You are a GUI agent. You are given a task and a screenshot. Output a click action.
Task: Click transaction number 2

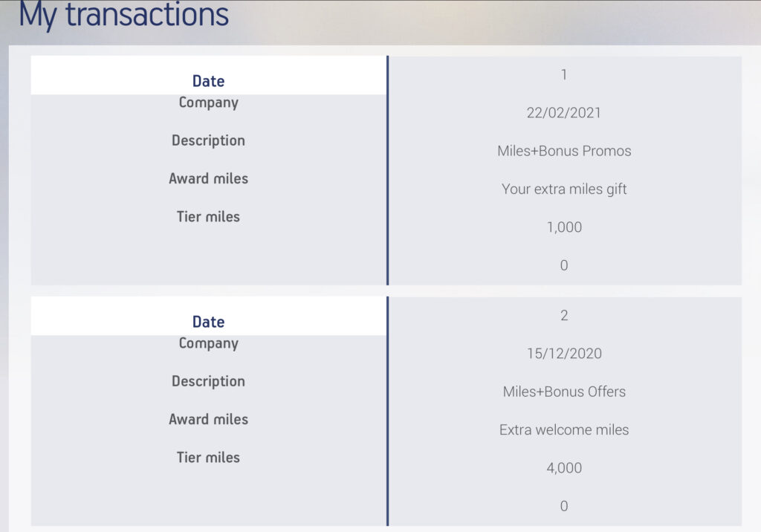pos(564,316)
